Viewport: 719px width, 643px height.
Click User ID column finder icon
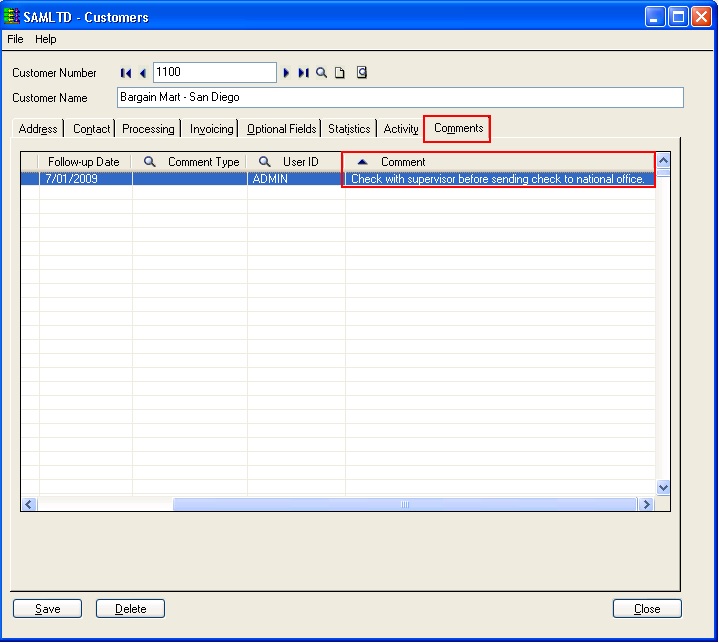(x=265, y=162)
